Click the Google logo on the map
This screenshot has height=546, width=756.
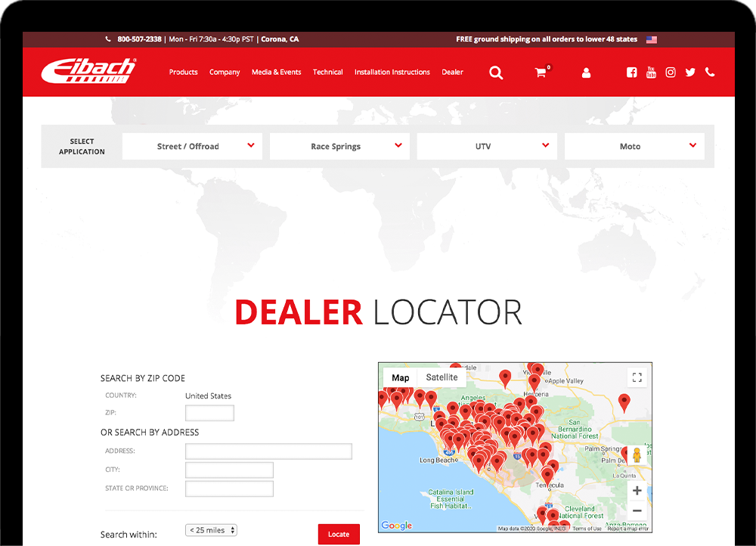396,525
